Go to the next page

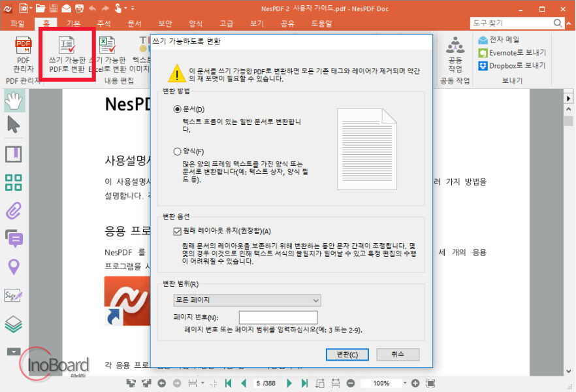click(x=289, y=384)
